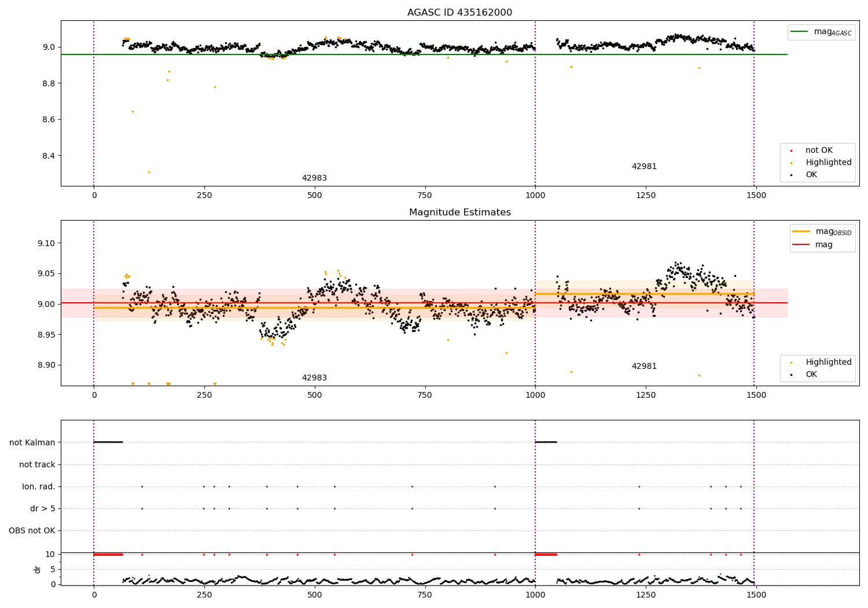The image size is (868, 608).
Task: Click the '500' x-axis tick under the bottom plot
Action: pyautogui.click(x=315, y=595)
